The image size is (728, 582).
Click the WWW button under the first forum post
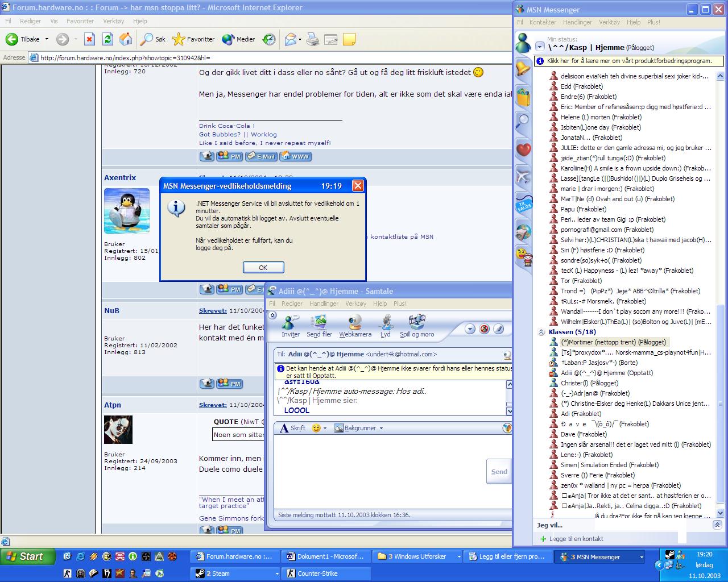point(296,156)
